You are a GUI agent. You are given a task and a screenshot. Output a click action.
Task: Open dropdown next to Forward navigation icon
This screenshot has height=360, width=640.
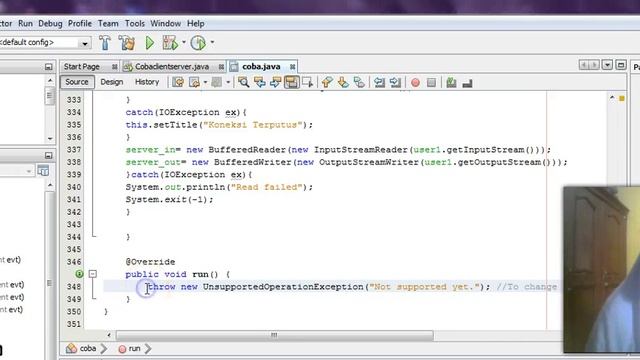click(x=228, y=82)
